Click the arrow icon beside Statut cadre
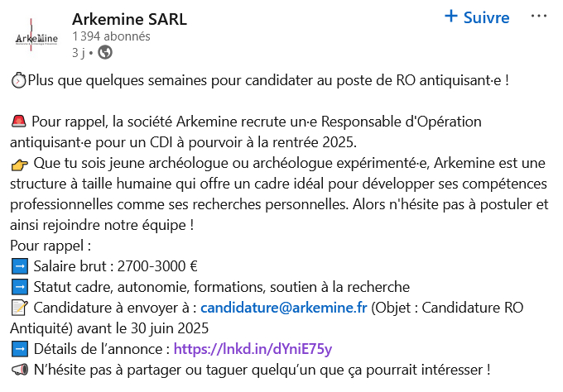563x392 pixels. pyautogui.click(x=20, y=287)
